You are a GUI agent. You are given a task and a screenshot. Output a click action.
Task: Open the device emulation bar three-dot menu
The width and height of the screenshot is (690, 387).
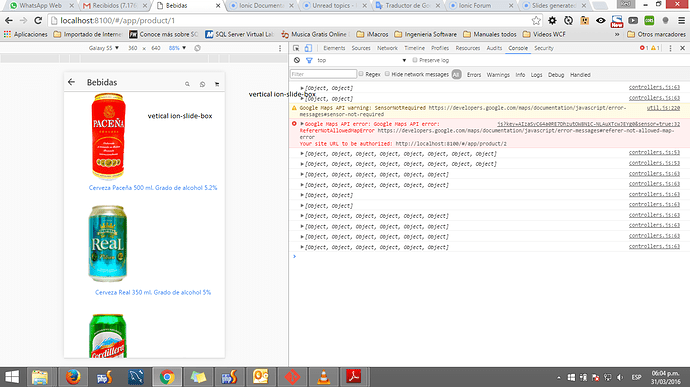click(x=280, y=48)
